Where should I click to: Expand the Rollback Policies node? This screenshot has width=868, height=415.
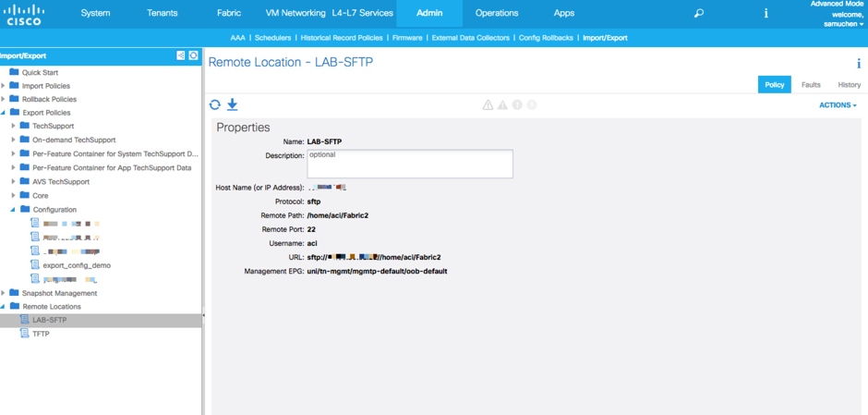point(4,99)
